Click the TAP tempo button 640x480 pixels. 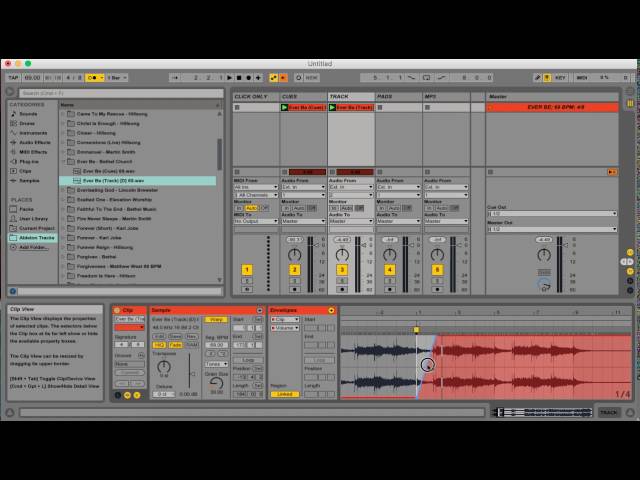point(13,78)
